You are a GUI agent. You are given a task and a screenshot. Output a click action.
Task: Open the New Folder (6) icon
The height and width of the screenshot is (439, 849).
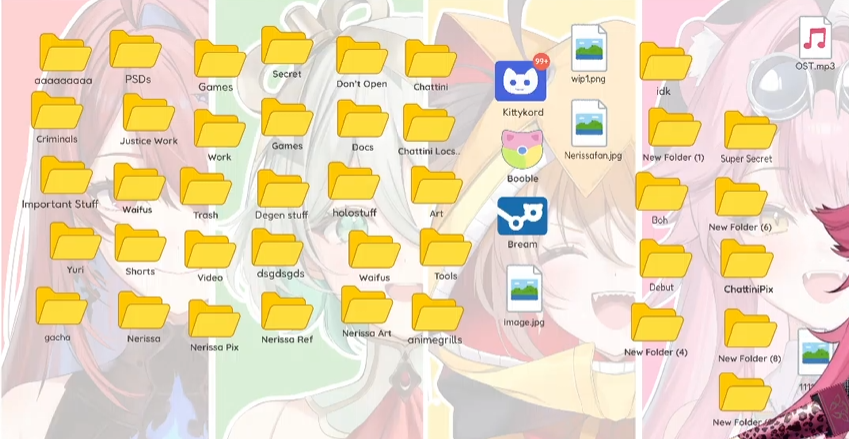click(741, 196)
